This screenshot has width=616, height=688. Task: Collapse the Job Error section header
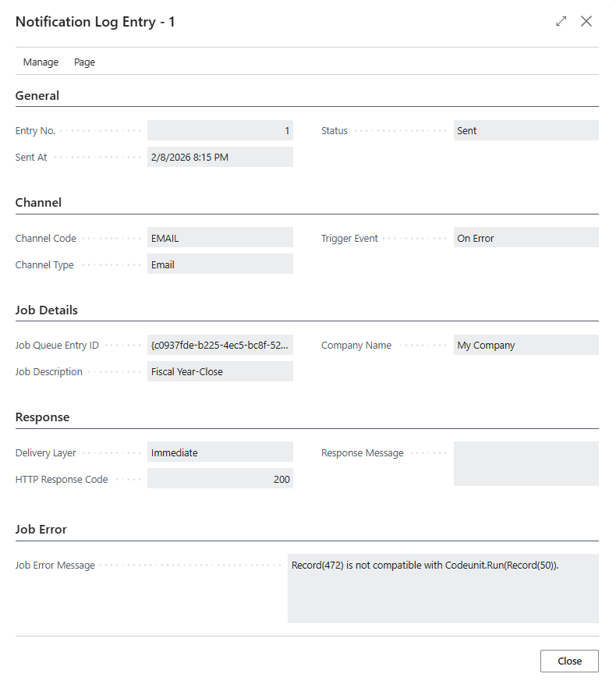(41, 530)
